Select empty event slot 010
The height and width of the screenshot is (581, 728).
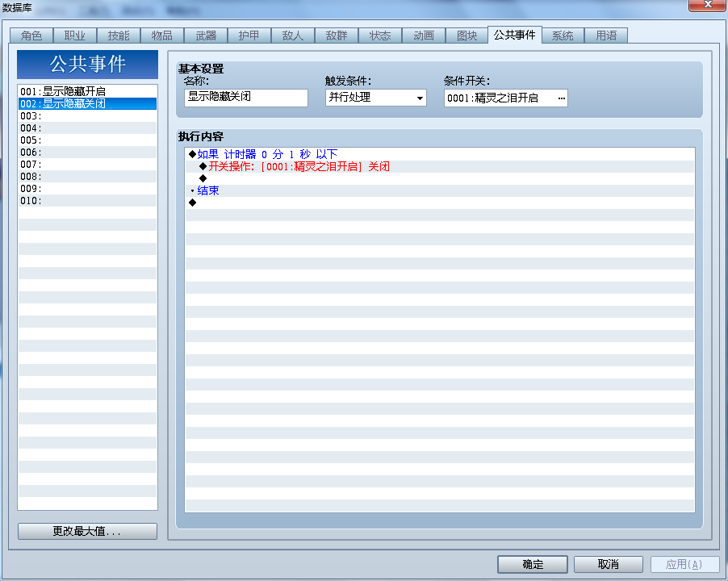tap(87, 200)
